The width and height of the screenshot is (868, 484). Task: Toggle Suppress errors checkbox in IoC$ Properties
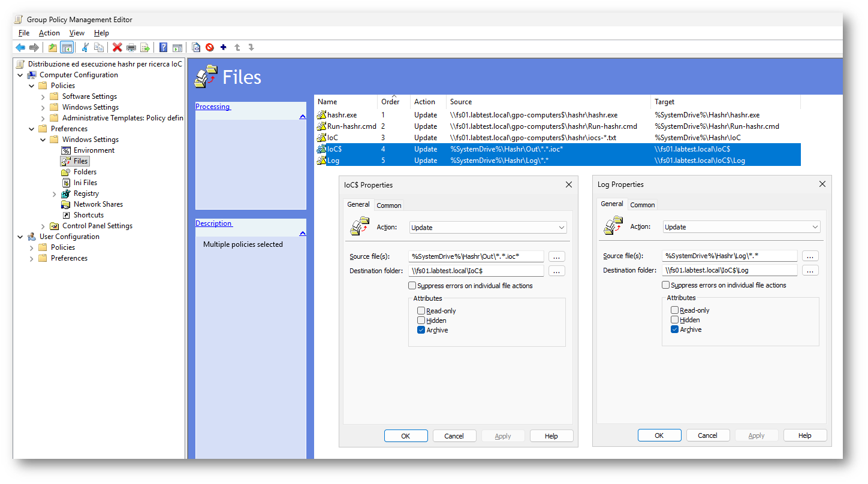[x=412, y=286]
